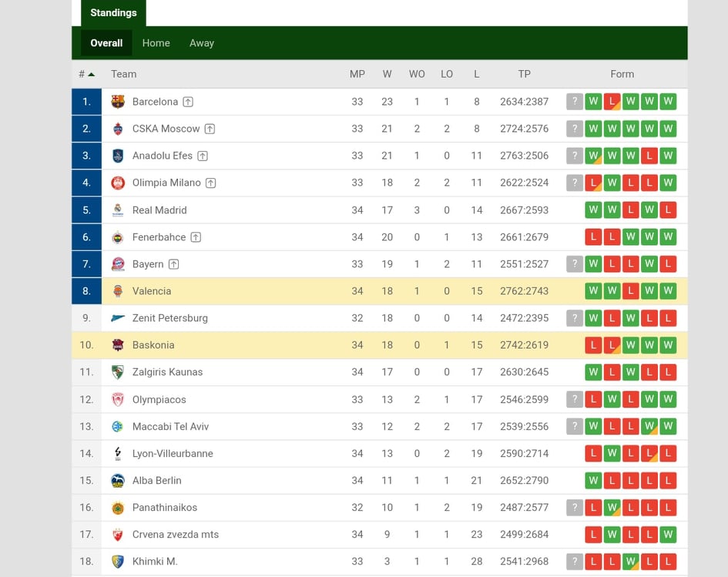Click the Standings section header tab
Image resolution: width=728 pixels, height=577 pixels.
pos(113,13)
